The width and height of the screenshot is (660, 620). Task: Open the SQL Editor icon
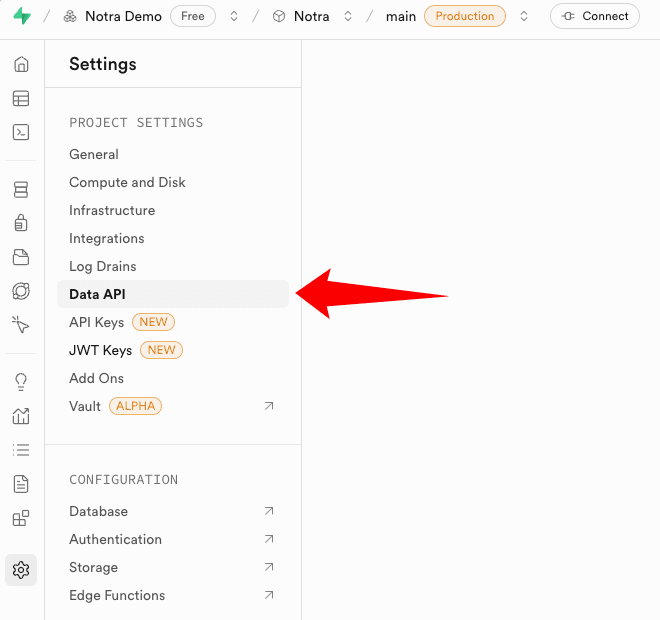click(21, 132)
